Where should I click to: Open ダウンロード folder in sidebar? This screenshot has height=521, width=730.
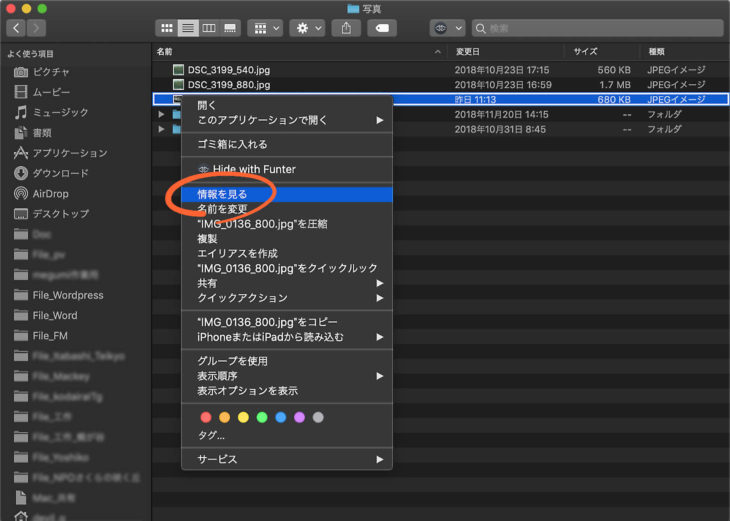60,173
